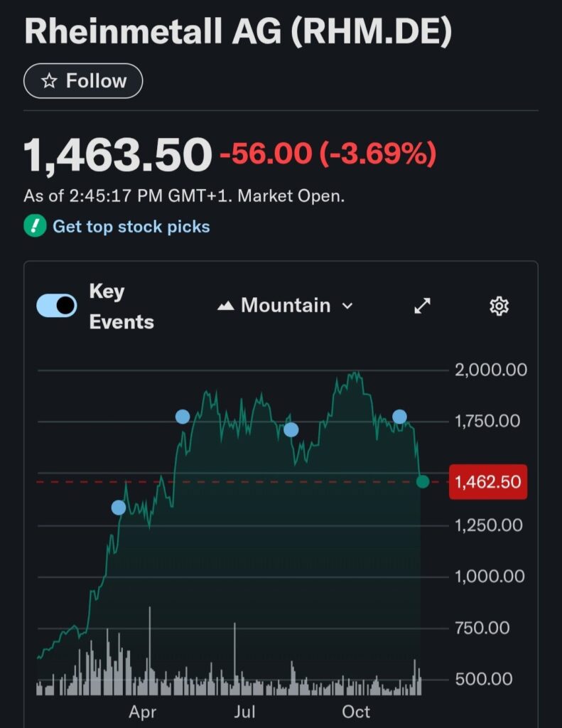
Task: Click the key event dot near November
Action: coord(400,417)
